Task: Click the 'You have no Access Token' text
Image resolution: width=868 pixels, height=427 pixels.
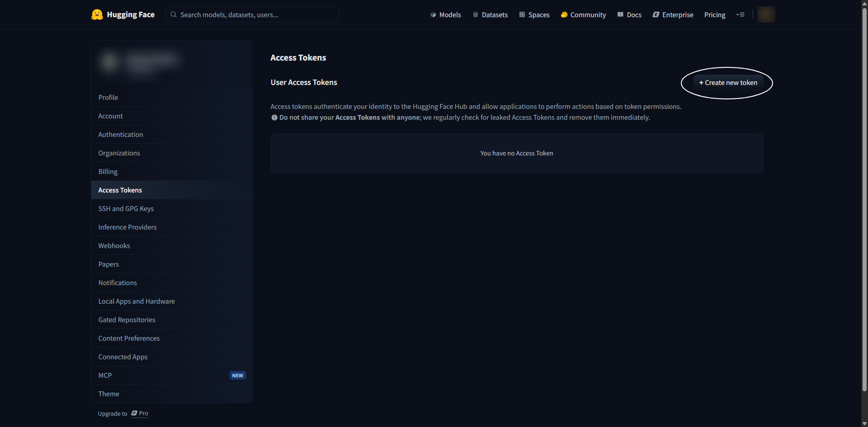Action: pos(517,153)
